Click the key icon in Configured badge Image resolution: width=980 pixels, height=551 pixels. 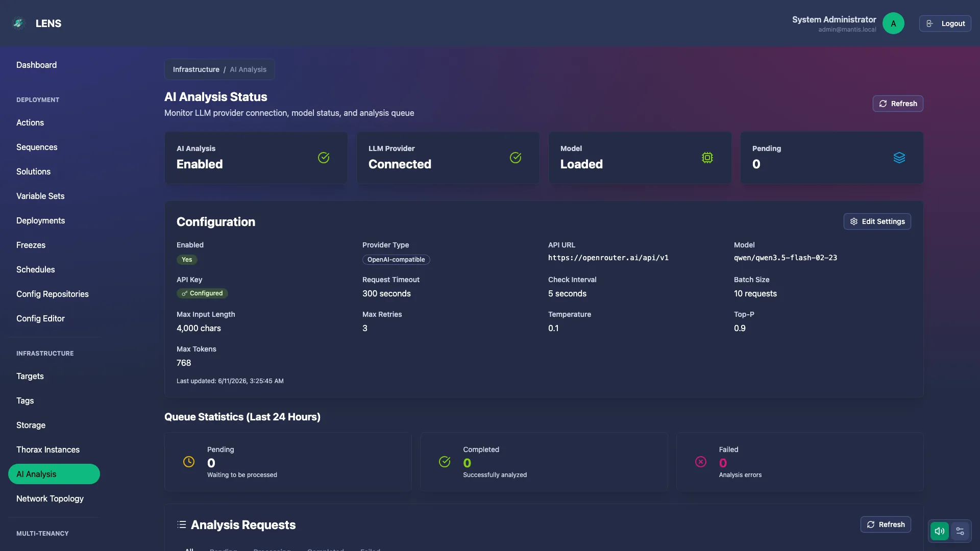(185, 293)
